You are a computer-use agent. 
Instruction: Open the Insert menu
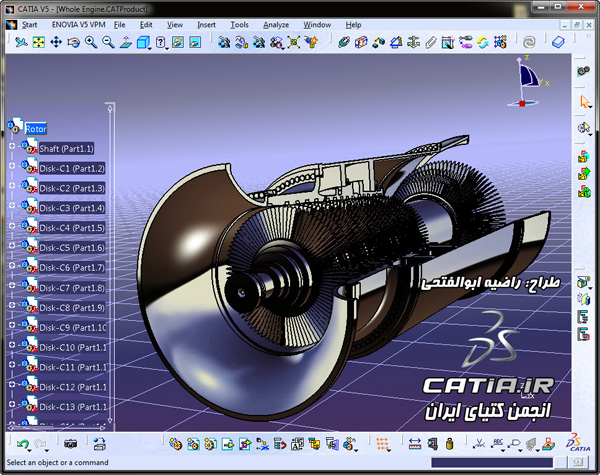pos(206,25)
